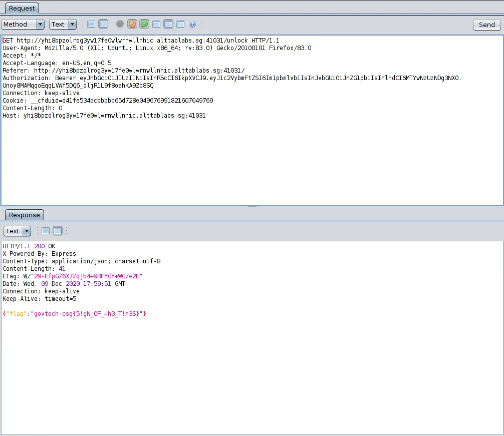The image size is (504, 436).
Task: Select request shown above response layout icon
Action: [x=168, y=24]
